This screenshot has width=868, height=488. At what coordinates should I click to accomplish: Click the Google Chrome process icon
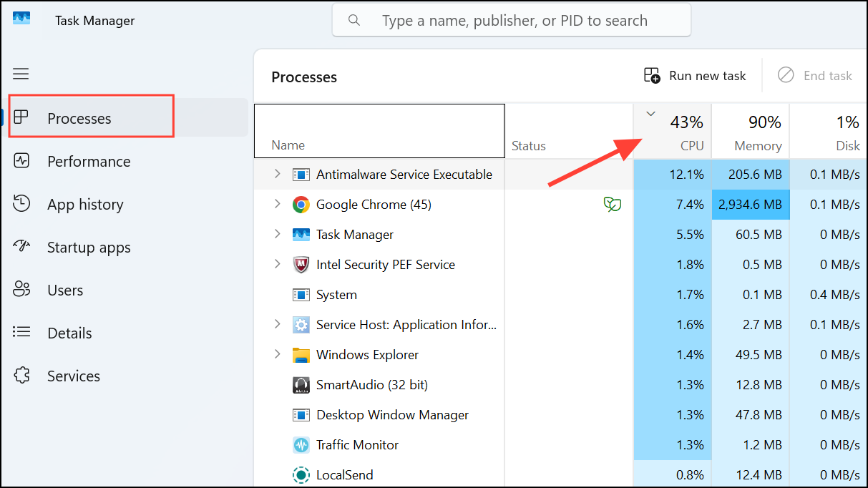coord(301,204)
